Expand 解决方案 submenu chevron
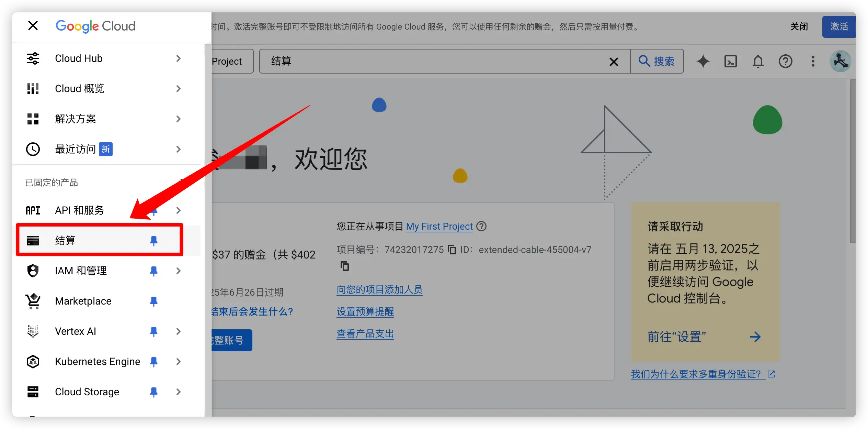This screenshot has width=868, height=429. click(x=178, y=119)
